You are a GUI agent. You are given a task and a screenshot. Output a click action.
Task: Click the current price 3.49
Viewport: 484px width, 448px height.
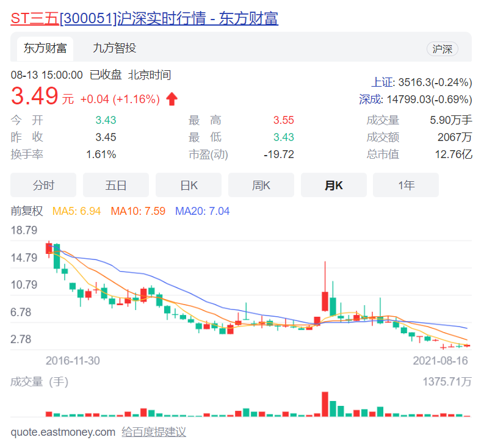tap(35, 96)
